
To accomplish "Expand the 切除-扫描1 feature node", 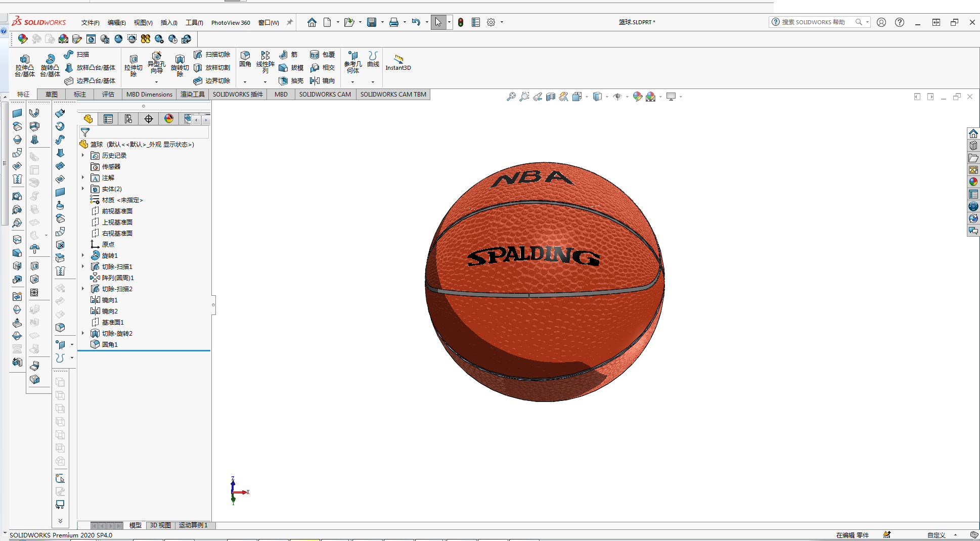I will [83, 266].
